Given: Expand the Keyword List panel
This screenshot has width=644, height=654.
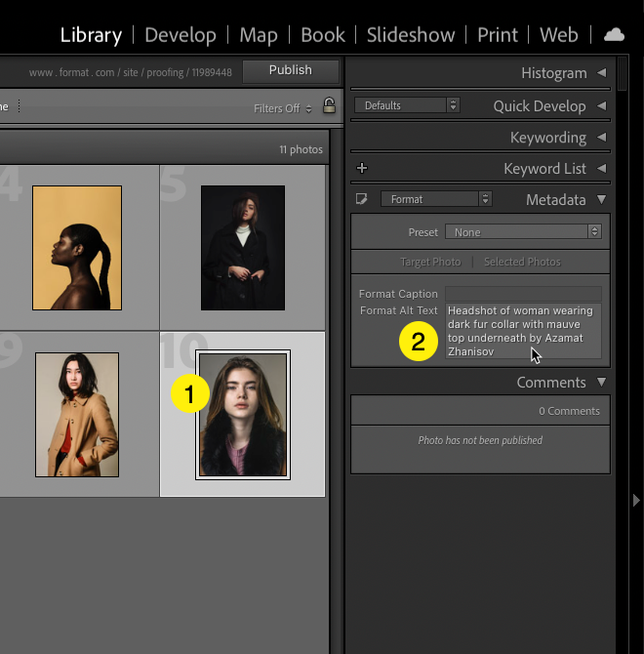Looking at the screenshot, I should (x=601, y=169).
